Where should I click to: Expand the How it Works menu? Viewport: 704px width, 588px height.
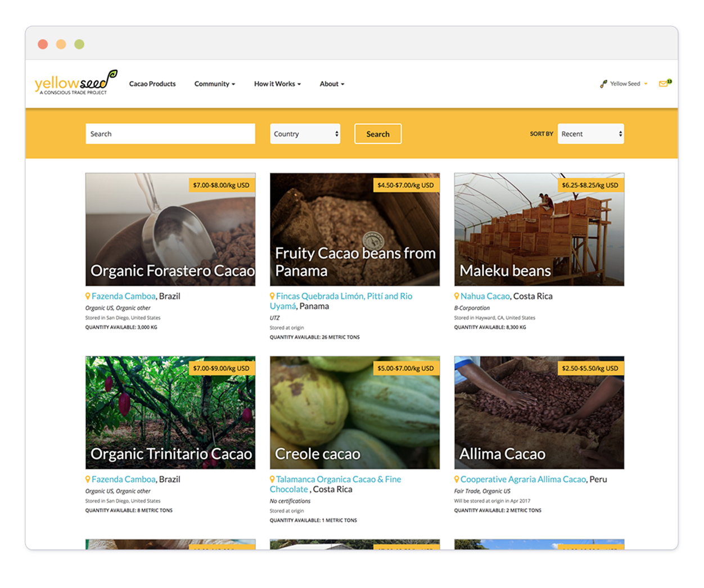(277, 84)
